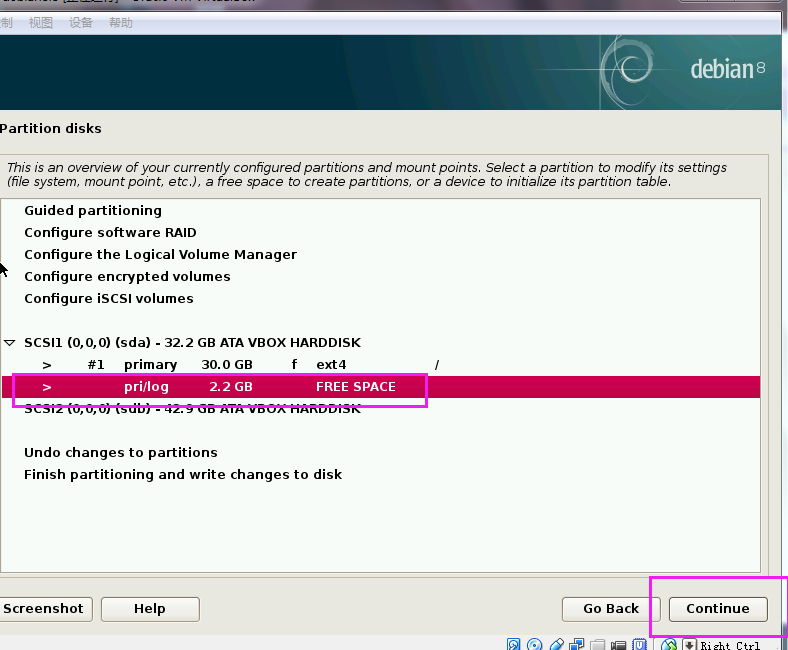Click the USB devices status icon

tap(557, 645)
